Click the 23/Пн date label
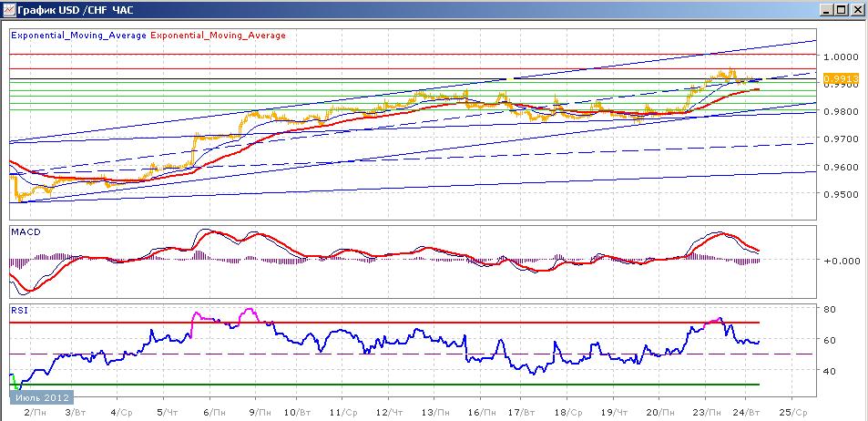The image size is (868, 421). click(x=705, y=413)
